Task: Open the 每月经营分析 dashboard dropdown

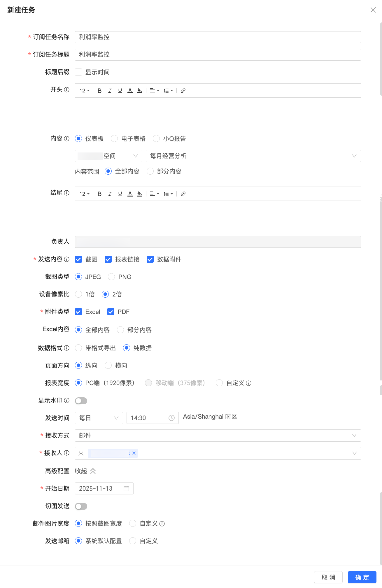Action: [253, 156]
